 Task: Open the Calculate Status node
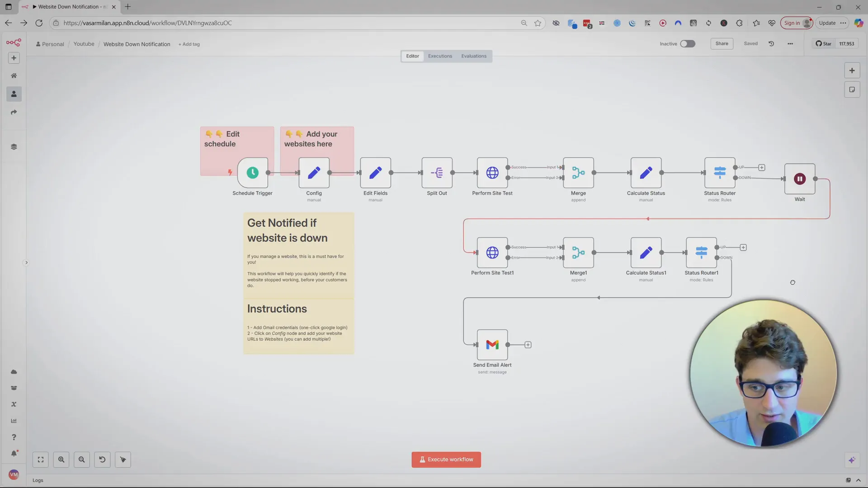[646, 173]
